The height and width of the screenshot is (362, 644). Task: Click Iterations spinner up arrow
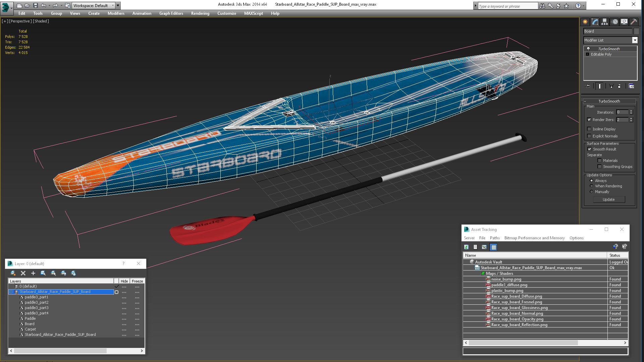(x=631, y=111)
